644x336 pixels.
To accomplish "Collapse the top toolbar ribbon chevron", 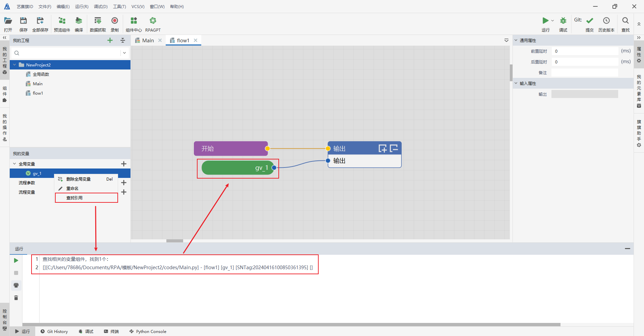I will 639,24.
